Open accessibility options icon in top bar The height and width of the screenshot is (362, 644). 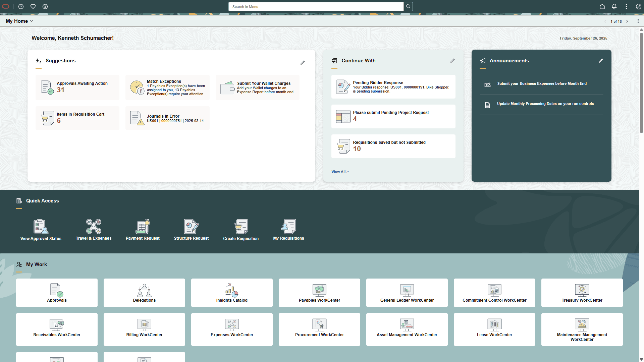45,6
